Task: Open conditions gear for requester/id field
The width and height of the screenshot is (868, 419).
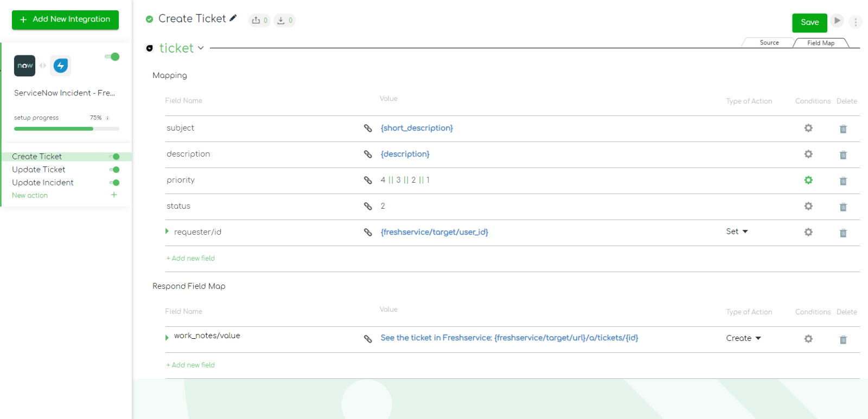Action: (808, 232)
